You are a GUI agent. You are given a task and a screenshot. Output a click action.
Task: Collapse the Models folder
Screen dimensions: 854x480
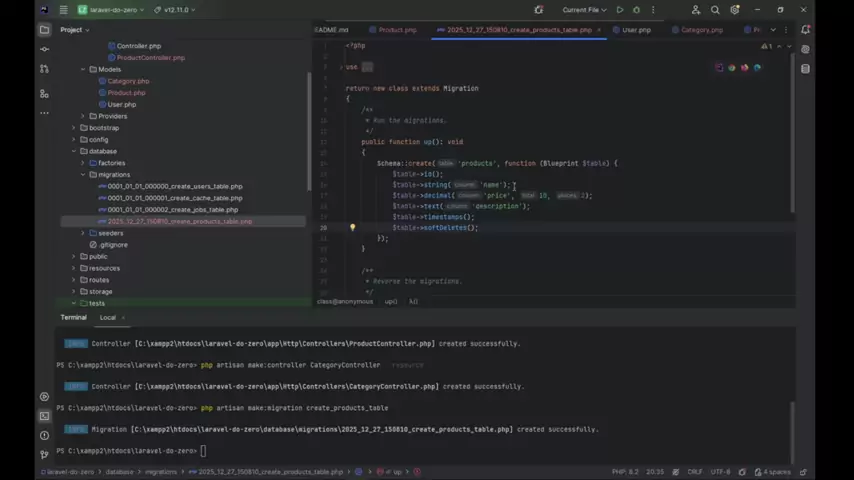(83, 70)
